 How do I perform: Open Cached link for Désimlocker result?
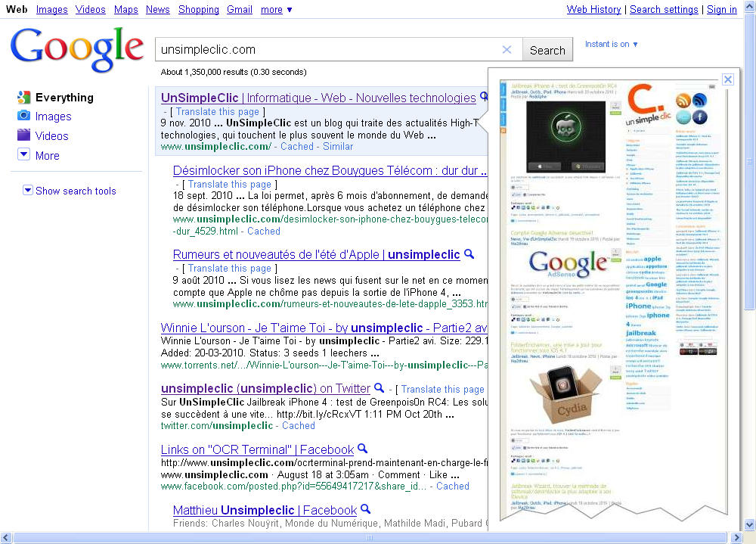264,232
